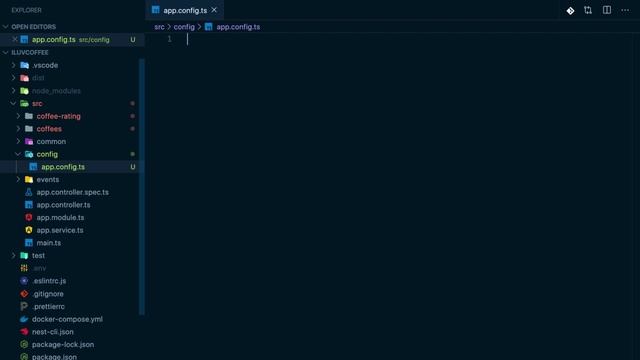The width and height of the screenshot is (640, 360).
Task: Expand the coffees folder
Action: (x=18, y=129)
